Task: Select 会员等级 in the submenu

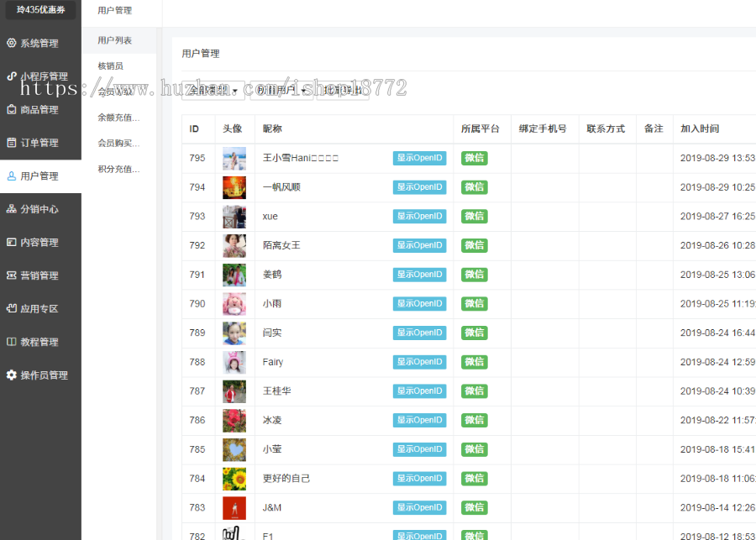Action: point(118,92)
